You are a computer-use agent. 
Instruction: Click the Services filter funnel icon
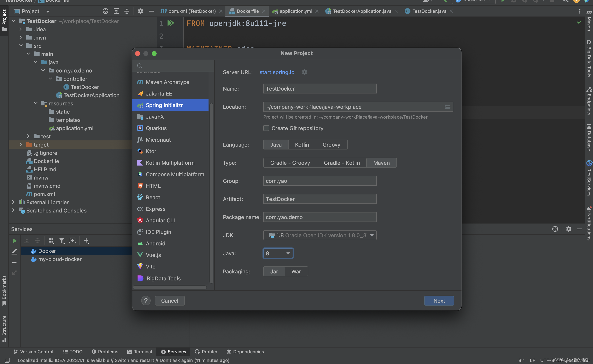coord(62,240)
